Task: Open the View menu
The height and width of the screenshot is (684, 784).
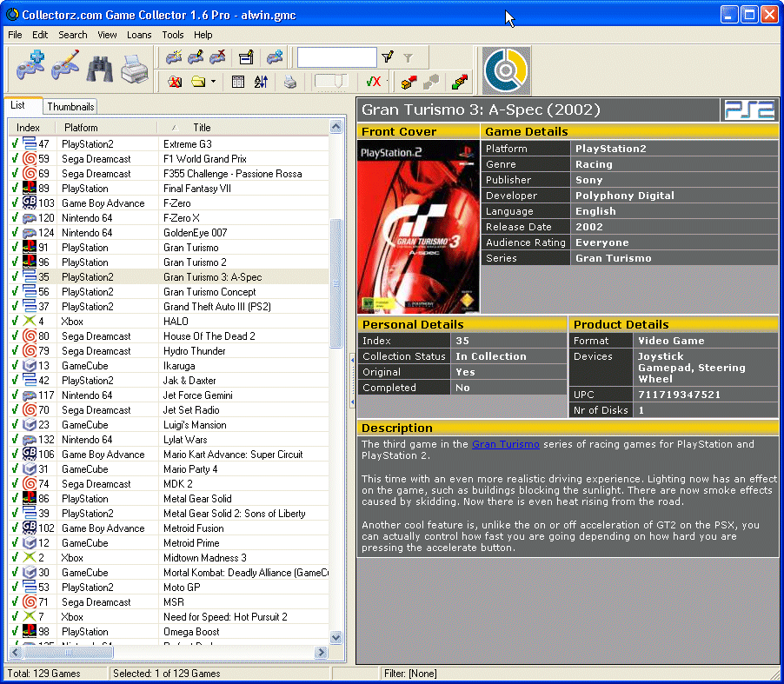Action: click(107, 35)
